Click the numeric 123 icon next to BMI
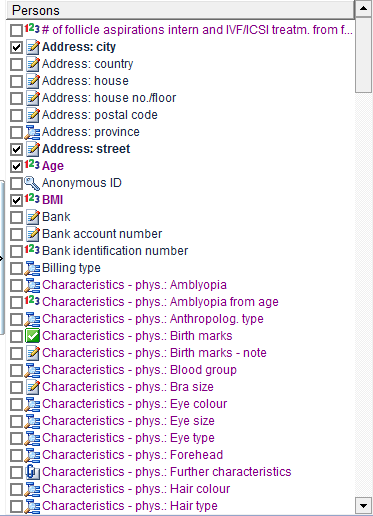The image size is (373, 516). [x=32, y=200]
